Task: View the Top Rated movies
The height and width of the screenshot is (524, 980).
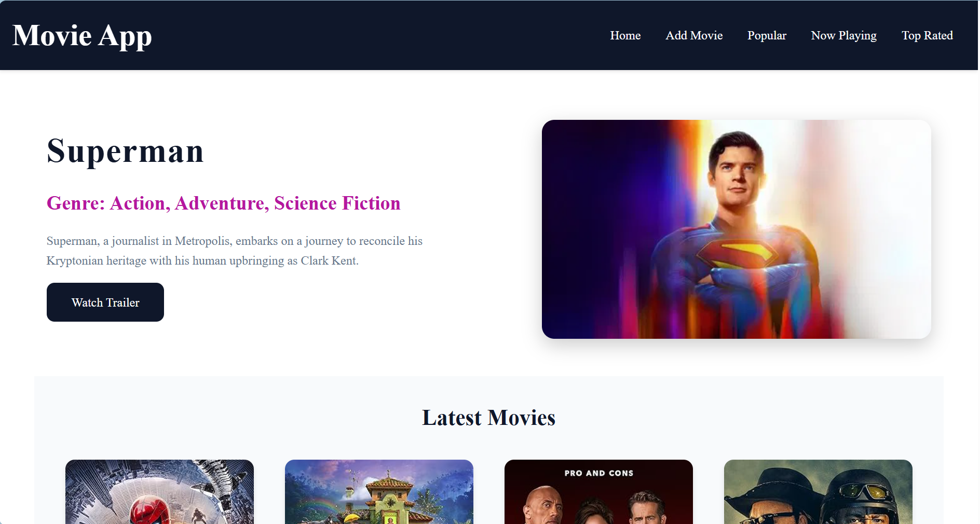Action: tap(927, 35)
